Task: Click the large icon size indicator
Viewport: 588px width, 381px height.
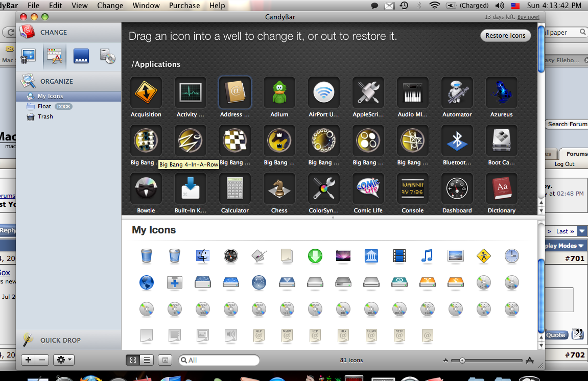Action: pos(529,361)
